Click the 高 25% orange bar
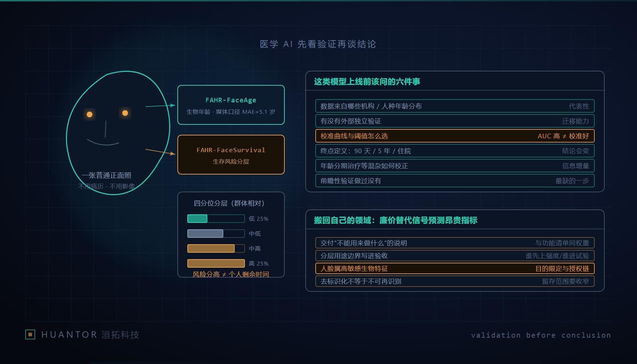 tap(216, 263)
